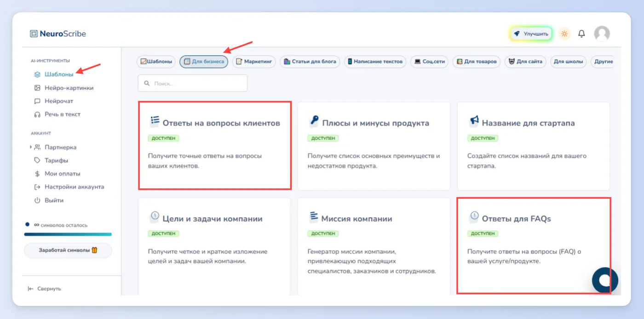Click the Доступен badge on Название для стартапа
Viewport: 644px width, 319px height.
tap(483, 138)
